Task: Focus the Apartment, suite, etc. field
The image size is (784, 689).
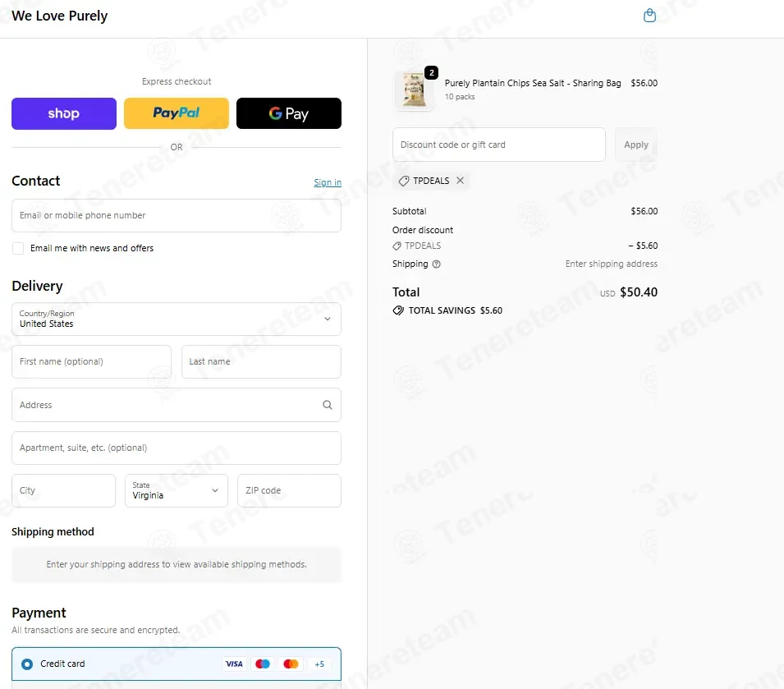Action: (177, 448)
